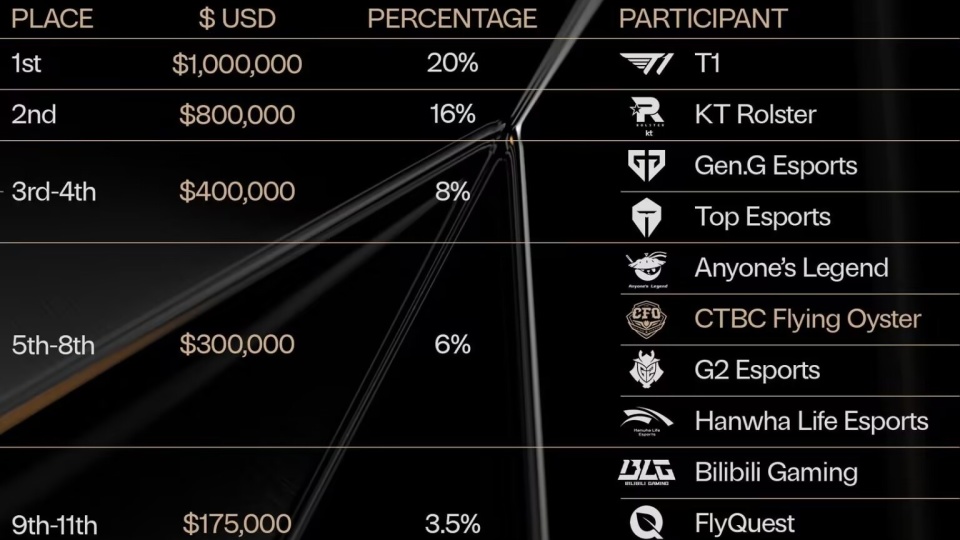Select the CTBC Flying Oyster emblem
This screenshot has height=540, width=960.
tap(646, 320)
